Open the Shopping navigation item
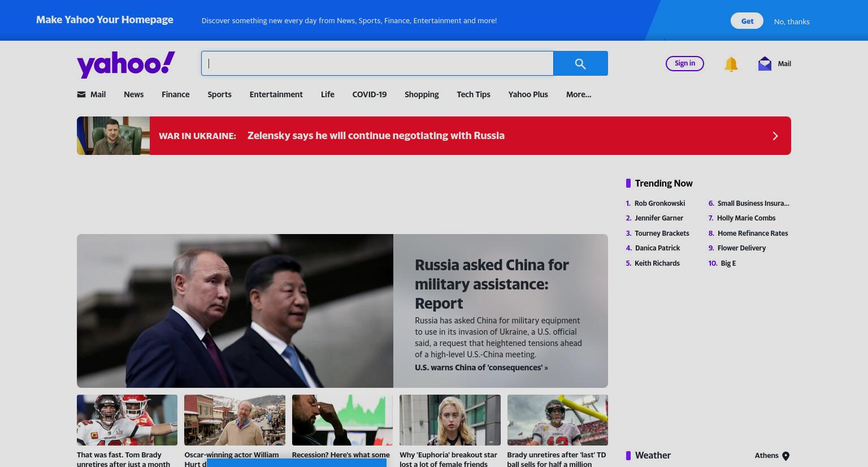Screen dimensions: 868x467 click(422, 94)
